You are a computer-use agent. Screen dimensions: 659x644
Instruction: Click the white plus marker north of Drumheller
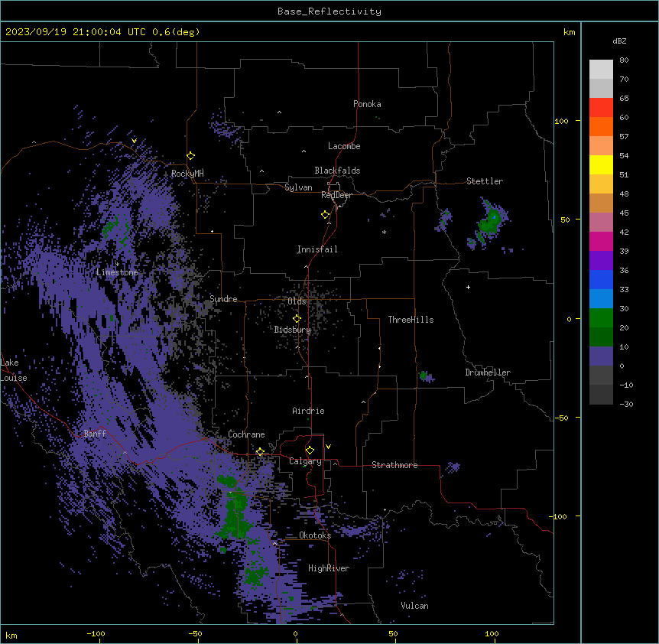[x=468, y=287]
